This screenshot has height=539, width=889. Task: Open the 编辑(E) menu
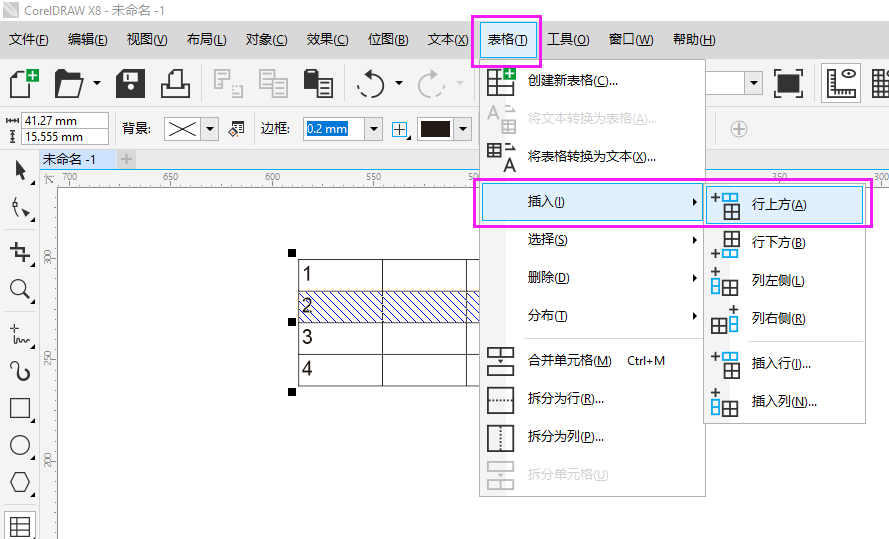(87, 40)
